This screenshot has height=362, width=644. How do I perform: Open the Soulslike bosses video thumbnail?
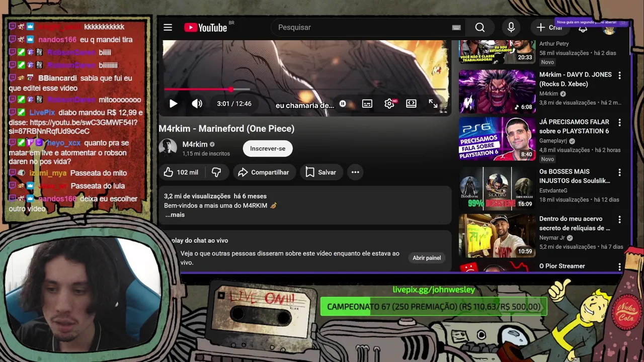[x=497, y=189]
